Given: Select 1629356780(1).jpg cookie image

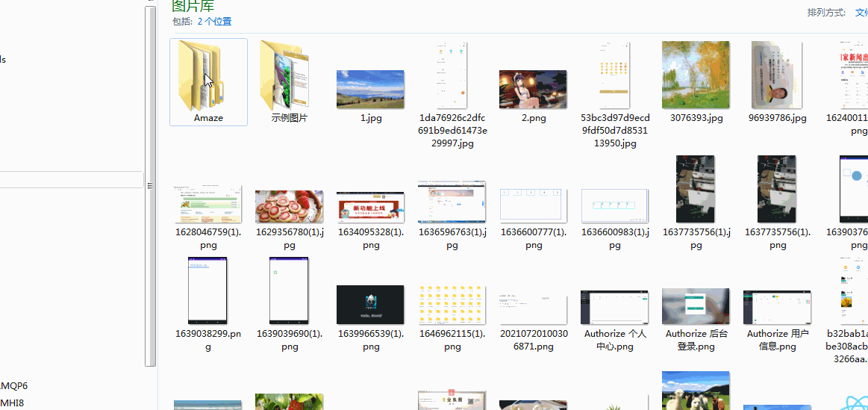Looking at the screenshot, I should tap(289, 207).
